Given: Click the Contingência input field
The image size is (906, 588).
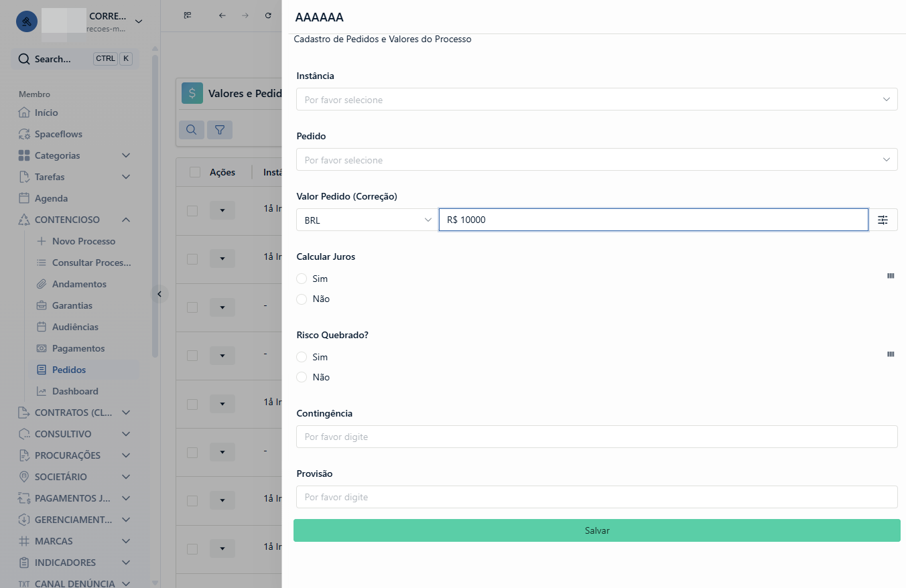Looking at the screenshot, I should 597,437.
